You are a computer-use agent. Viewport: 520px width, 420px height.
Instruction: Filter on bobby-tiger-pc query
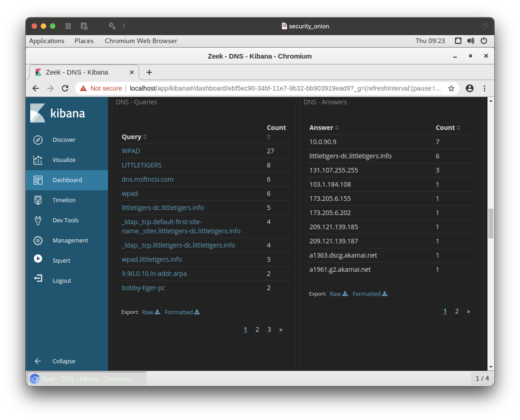tap(143, 288)
